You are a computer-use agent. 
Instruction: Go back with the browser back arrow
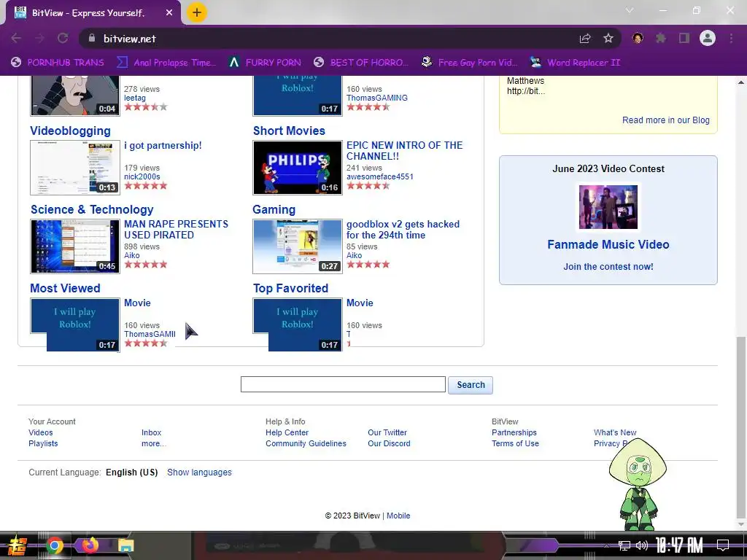coord(16,38)
